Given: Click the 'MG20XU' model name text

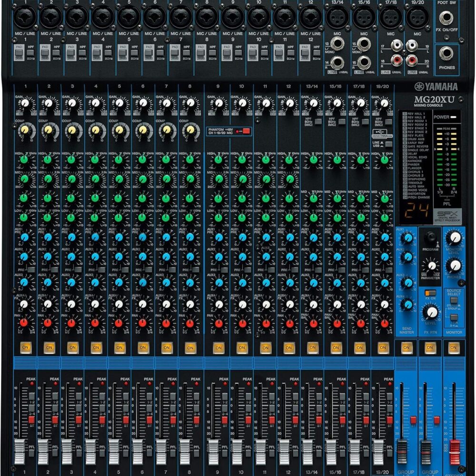Looking at the screenshot, I should (434, 99).
